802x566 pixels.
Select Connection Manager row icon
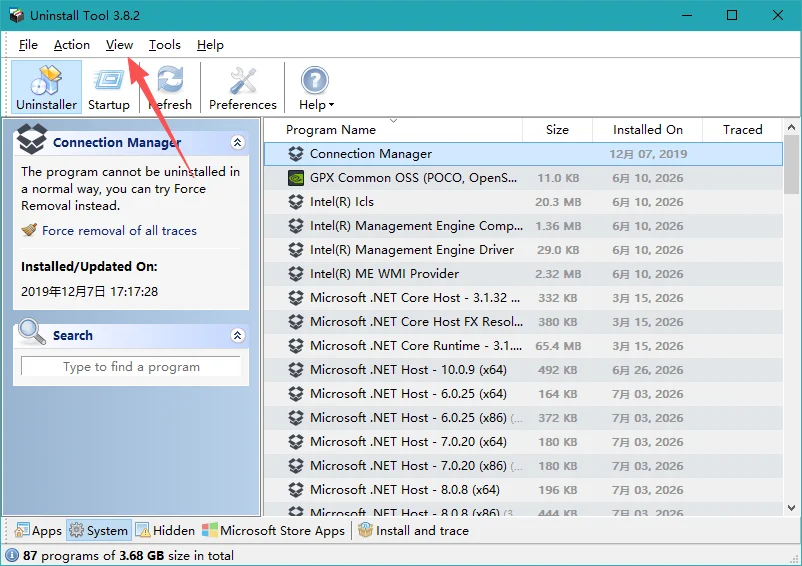(296, 154)
